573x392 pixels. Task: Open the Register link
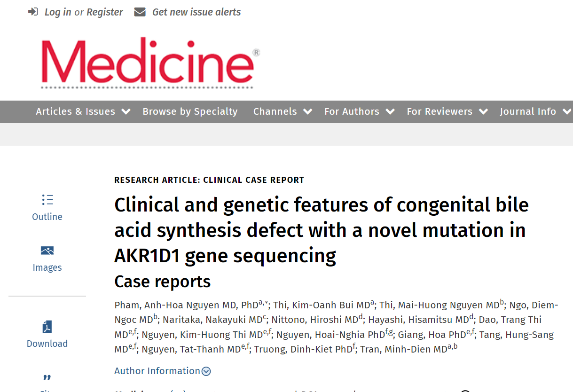(x=104, y=12)
